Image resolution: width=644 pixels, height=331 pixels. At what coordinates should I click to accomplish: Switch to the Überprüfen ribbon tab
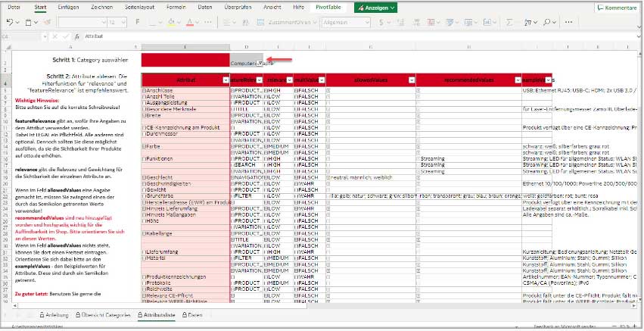tap(238, 8)
